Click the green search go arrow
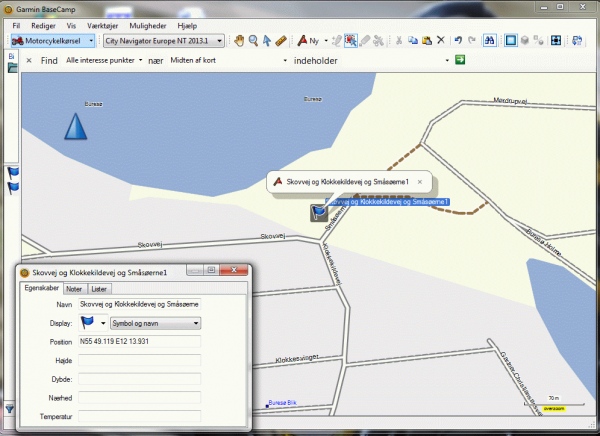The width and height of the screenshot is (600, 436). [x=460, y=60]
